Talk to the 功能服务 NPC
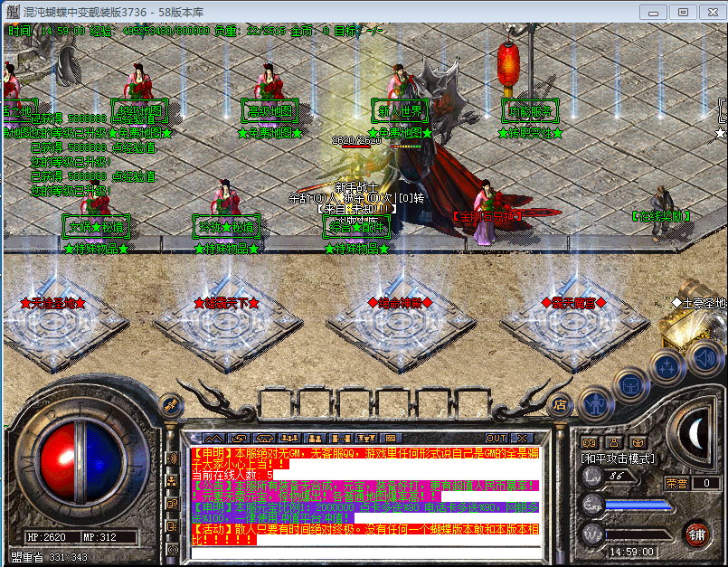Image resolution: width=728 pixels, height=567 pixels. coord(530,111)
